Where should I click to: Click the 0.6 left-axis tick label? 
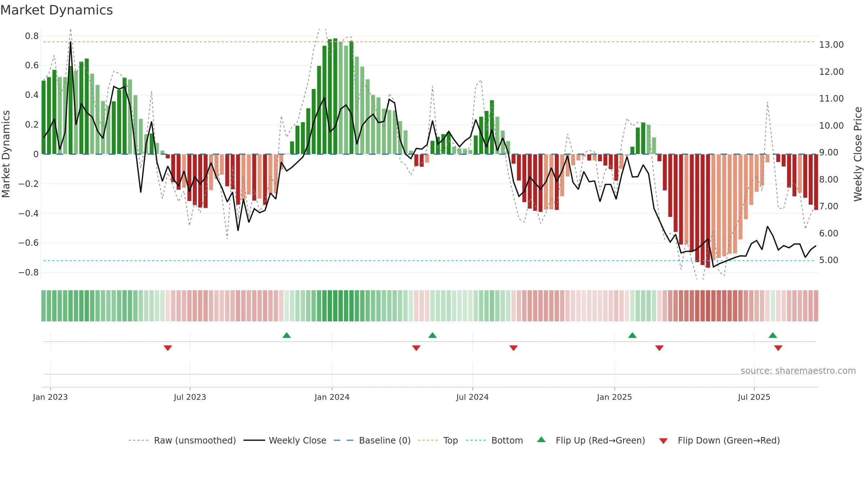pyautogui.click(x=32, y=65)
